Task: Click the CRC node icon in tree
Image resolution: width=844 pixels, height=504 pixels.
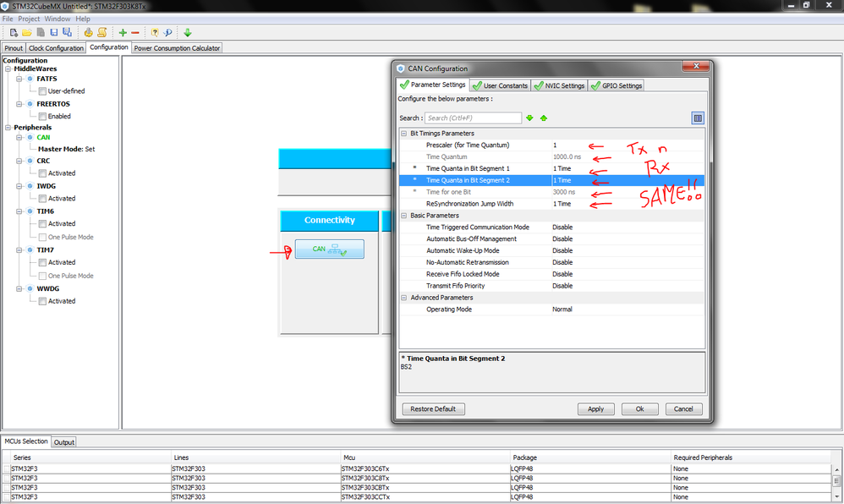Action: [30, 161]
